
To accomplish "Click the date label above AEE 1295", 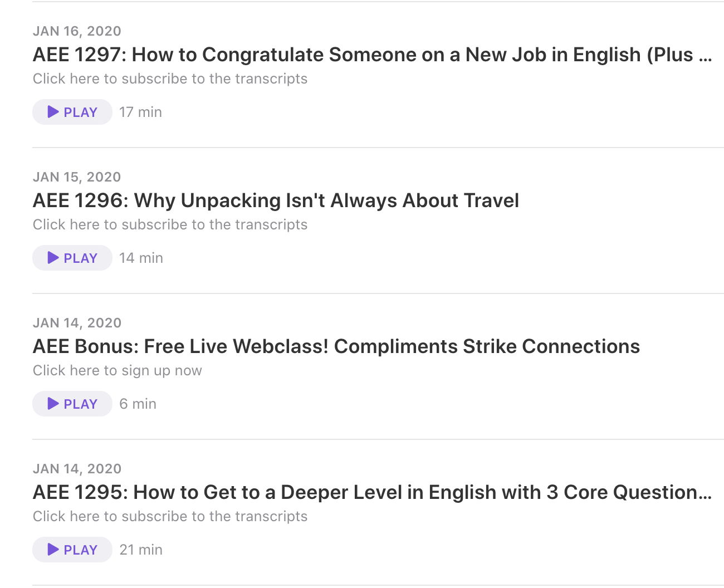I will pyautogui.click(x=77, y=469).
